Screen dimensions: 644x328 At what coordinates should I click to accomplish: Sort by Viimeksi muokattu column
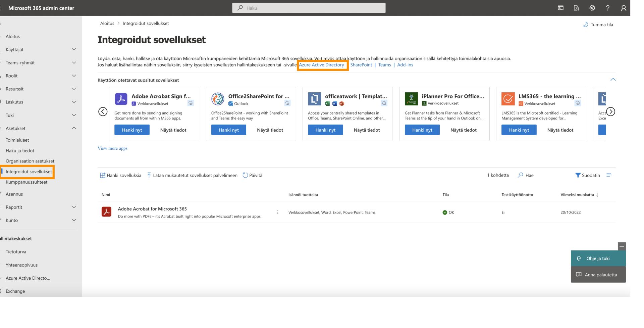tap(579, 195)
